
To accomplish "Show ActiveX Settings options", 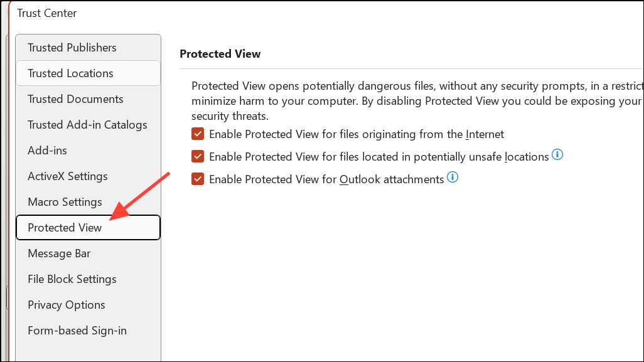I will coord(68,176).
